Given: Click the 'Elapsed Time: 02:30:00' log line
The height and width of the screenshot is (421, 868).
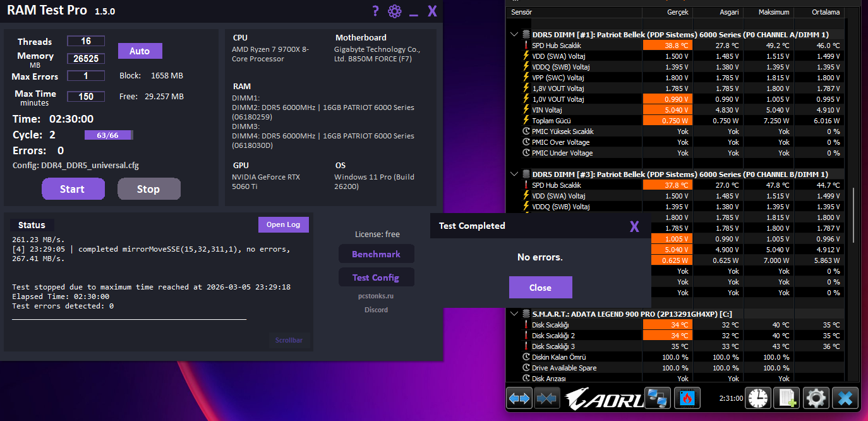Looking at the screenshot, I should click(61, 296).
